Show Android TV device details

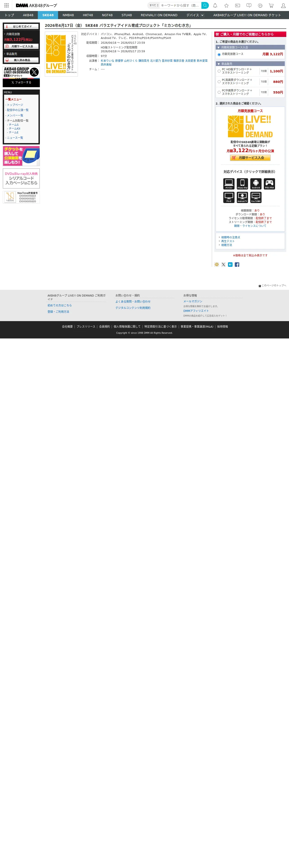coord(242,197)
